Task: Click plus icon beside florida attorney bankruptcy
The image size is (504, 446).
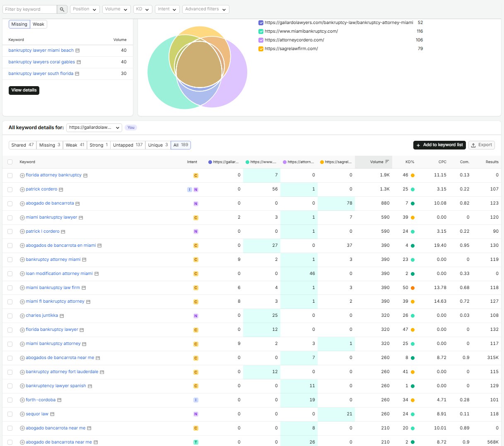Action: [22, 176]
